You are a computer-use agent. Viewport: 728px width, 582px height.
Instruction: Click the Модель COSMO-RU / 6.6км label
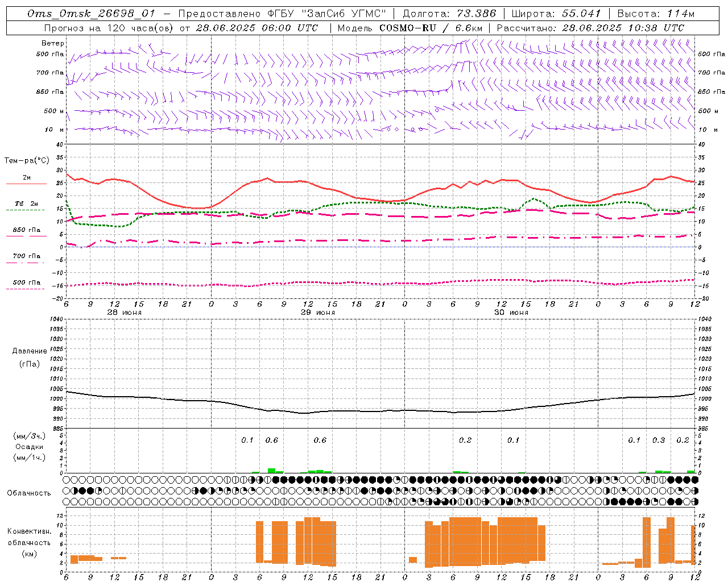409,28
